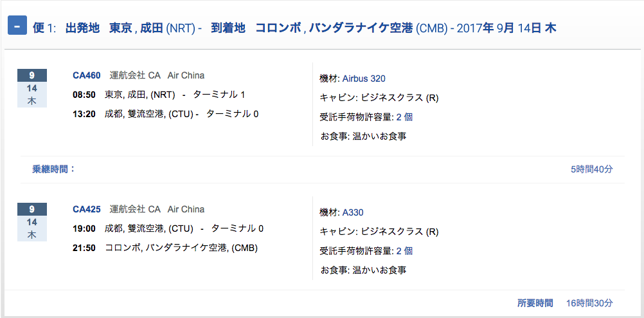Open the Airbus 320 aircraft link
Image resolution: width=644 pixels, height=318 pixels.
pyautogui.click(x=364, y=79)
